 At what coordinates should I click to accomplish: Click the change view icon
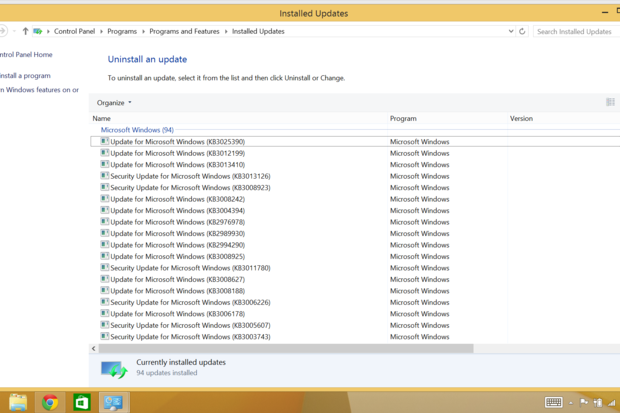click(610, 102)
